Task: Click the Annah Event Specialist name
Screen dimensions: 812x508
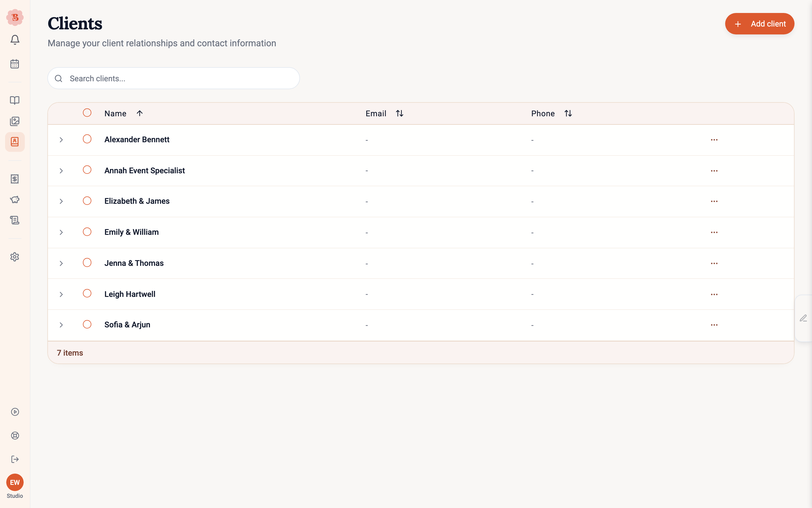Action: point(145,170)
